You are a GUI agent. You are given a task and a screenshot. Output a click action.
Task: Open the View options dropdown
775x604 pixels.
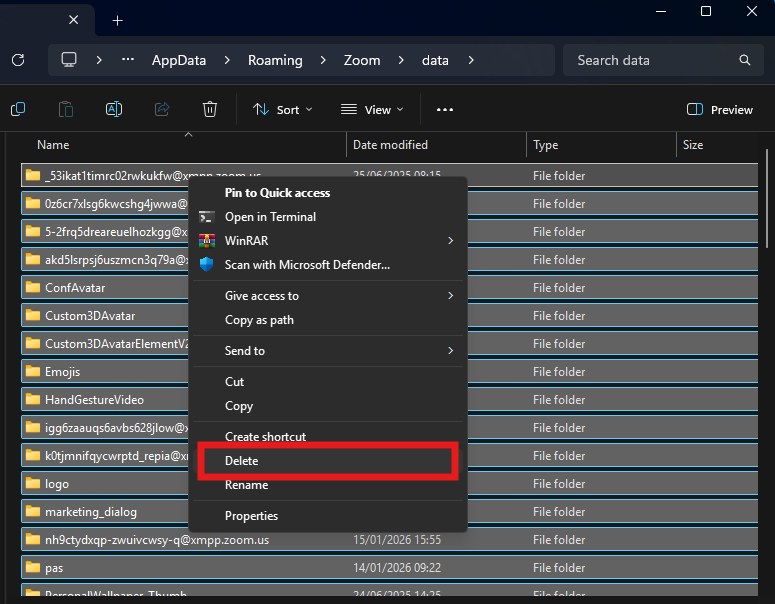coord(372,109)
